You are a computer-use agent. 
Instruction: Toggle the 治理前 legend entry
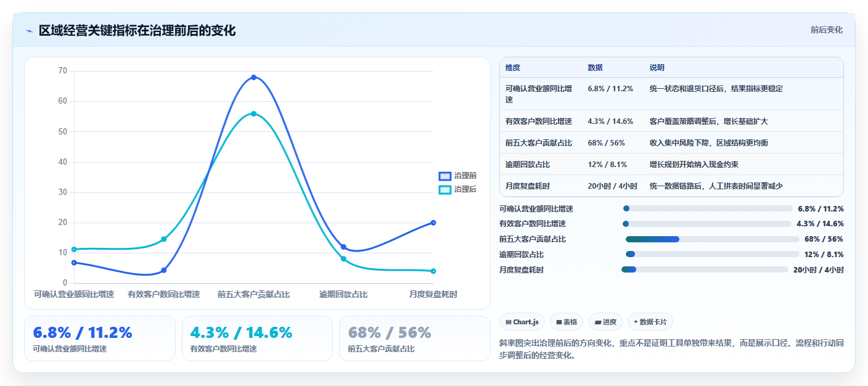click(x=457, y=176)
